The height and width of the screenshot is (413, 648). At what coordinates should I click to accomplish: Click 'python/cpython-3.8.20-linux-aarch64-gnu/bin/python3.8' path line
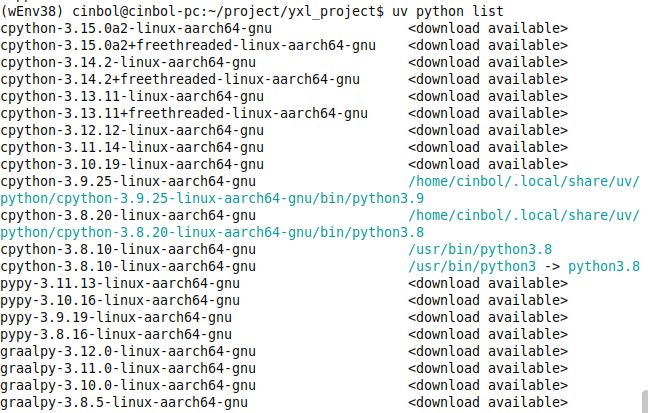[x=212, y=232]
